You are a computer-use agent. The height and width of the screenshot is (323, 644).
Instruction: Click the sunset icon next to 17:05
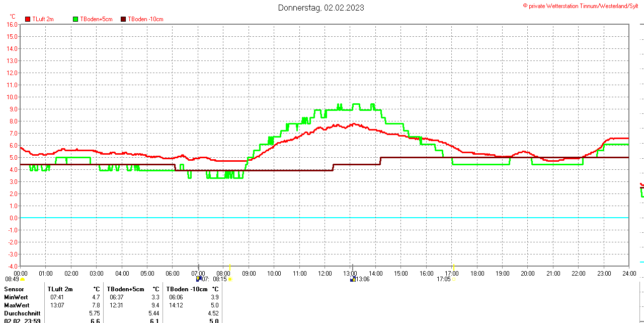click(x=454, y=279)
